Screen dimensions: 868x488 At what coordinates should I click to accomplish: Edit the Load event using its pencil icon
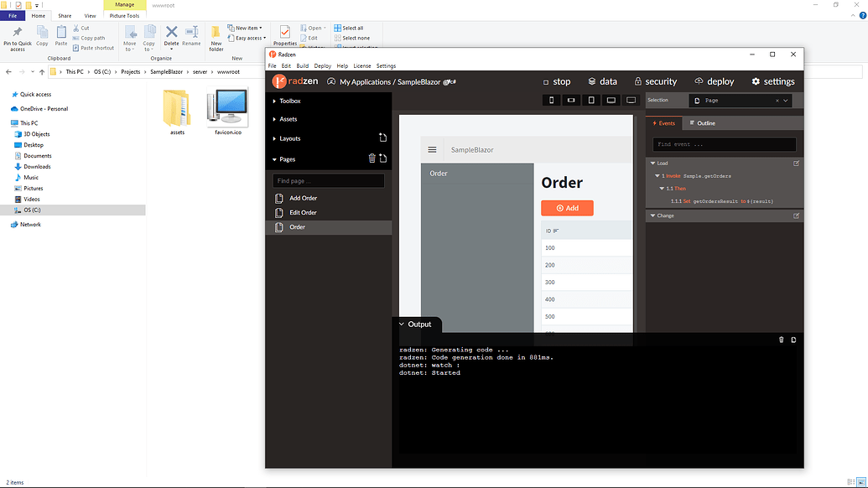tap(795, 164)
